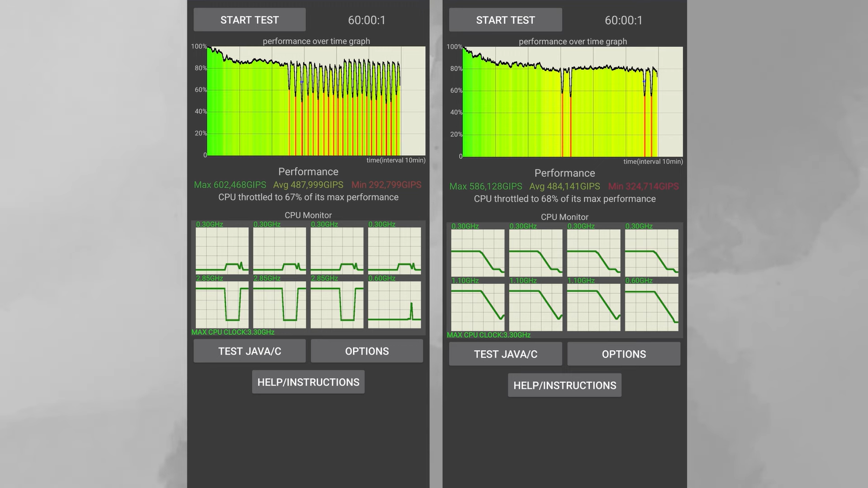The width and height of the screenshot is (868, 488).
Task: Open TEST JAVA/C in the right panel
Action: pyautogui.click(x=506, y=354)
